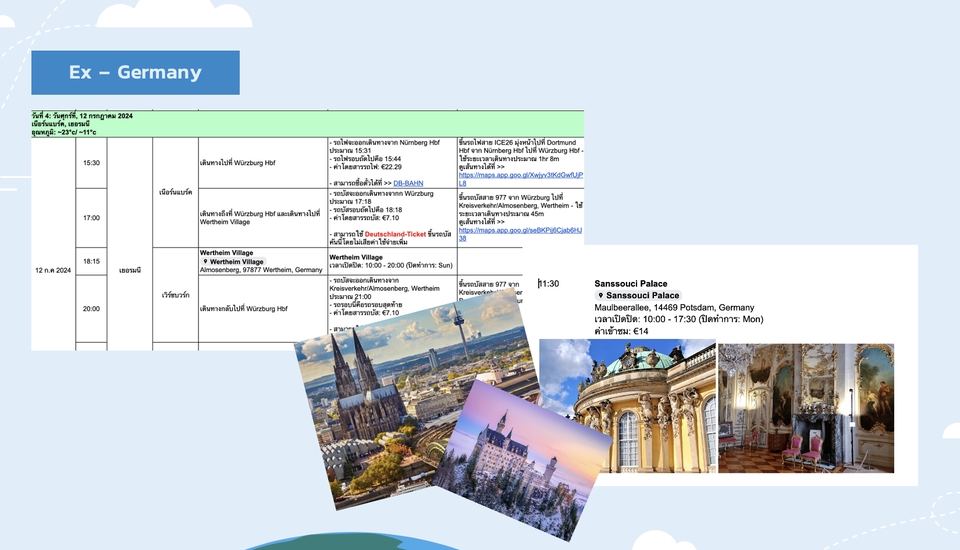This screenshot has width=960, height=550.
Task: Click the เวิร์ซบวร์ก city cell
Action: click(176, 295)
